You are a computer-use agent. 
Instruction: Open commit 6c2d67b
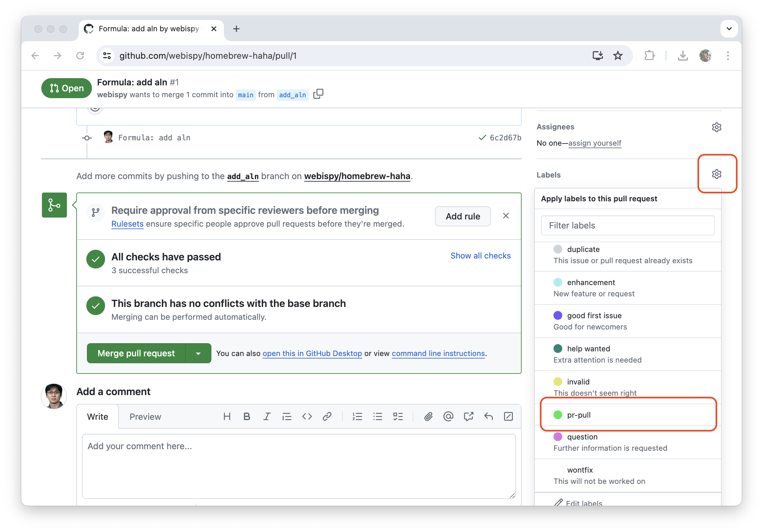click(x=505, y=138)
